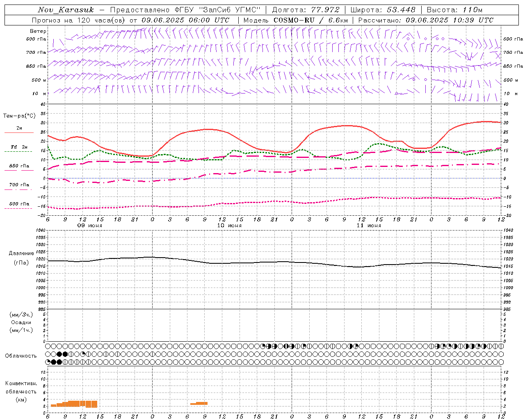The width and height of the screenshot is (525, 420).
Task: Click the 'Рассчитано: 09.06.2025 10:39 UTC' timestamp
Action: coord(426,20)
